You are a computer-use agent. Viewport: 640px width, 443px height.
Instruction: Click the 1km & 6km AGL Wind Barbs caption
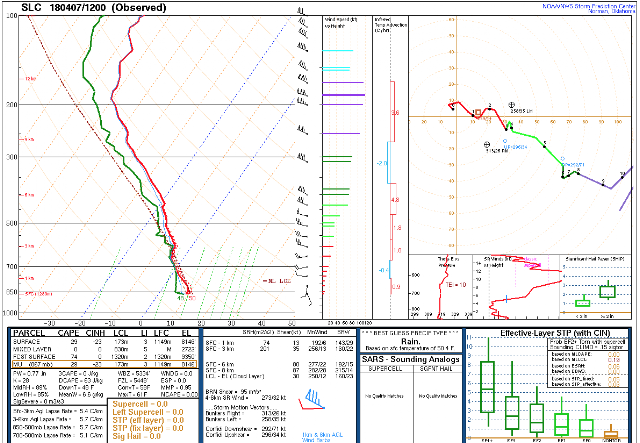pyautogui.click(x=322, y=437)
